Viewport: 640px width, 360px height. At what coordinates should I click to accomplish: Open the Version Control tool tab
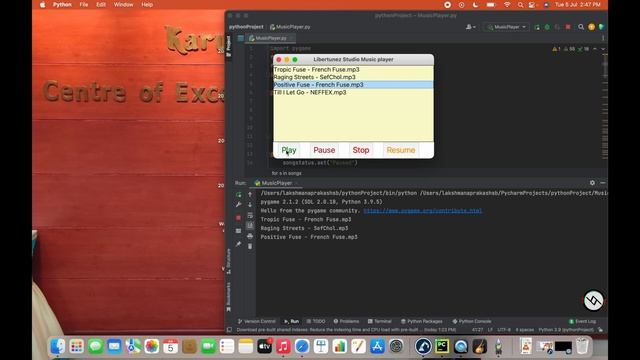[257, 321]
